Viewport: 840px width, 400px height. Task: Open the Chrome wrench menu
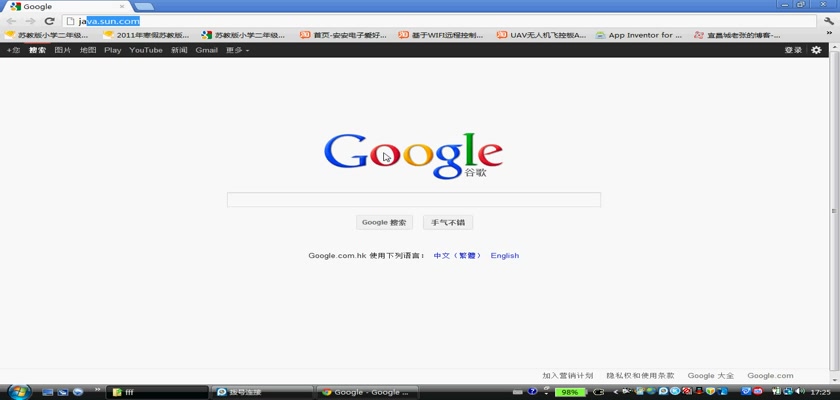point(829,21)
